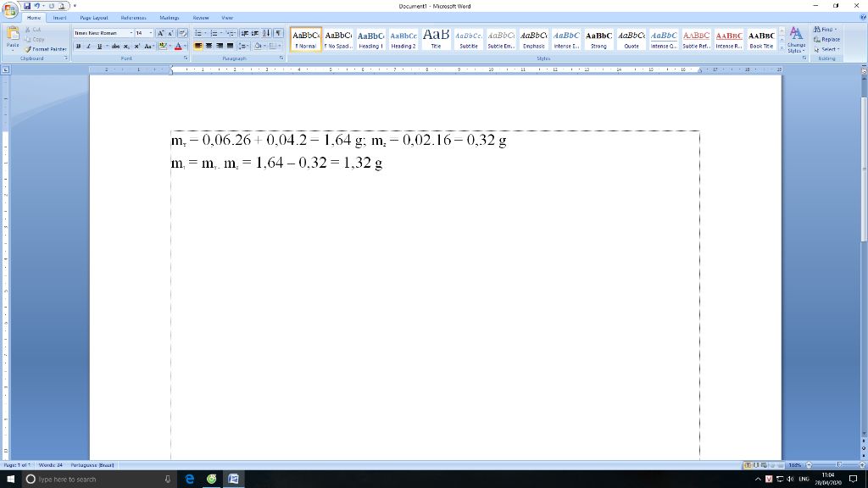Viewport: 868px width, 488px height.
Task: Apply subscript formatting
Action: point(127,47)
